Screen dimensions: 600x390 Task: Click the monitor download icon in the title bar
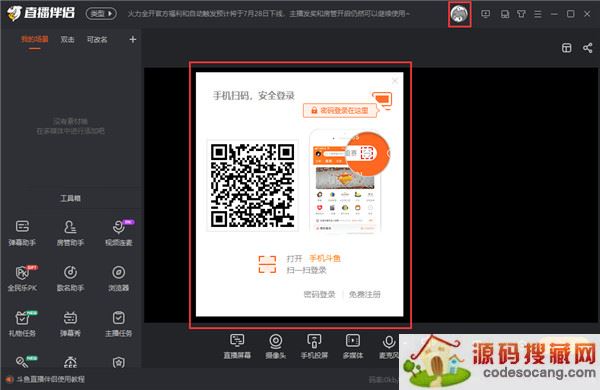[486, 14]
